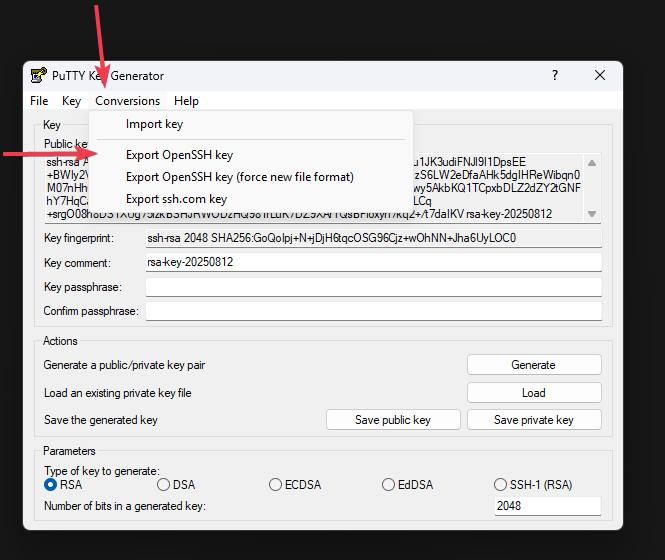Image resolution: width=665 pixels, height=560 pixels.
Task: Click the PuTTY Key Generator title bar icon
Action: 39,76
